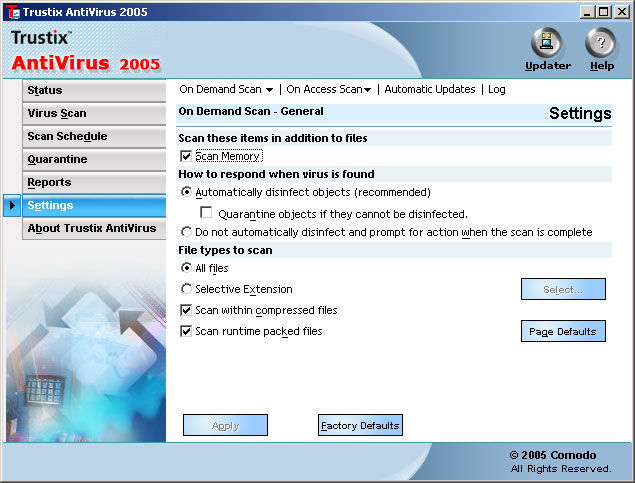
Task: Switch to the Log tab
Action: coord(496,89)
